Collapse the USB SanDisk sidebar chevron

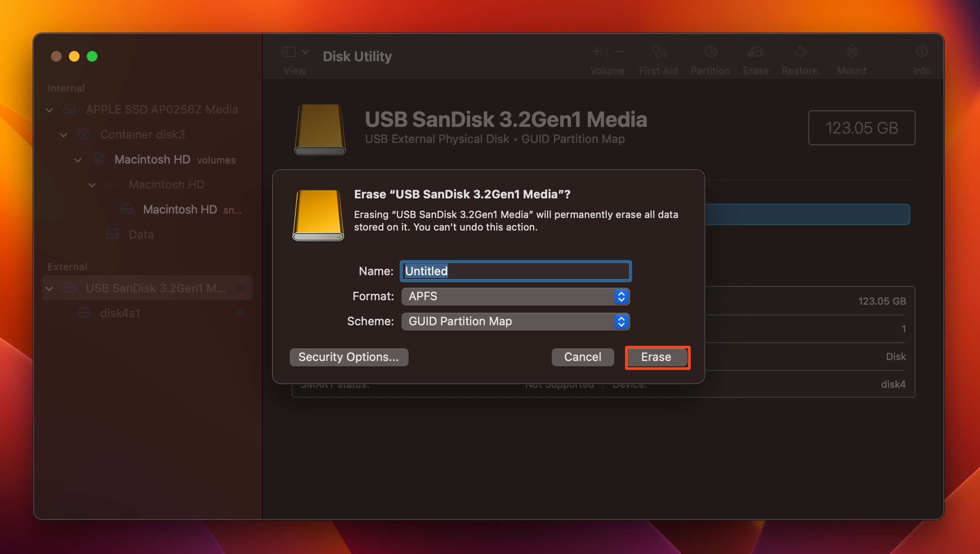click(x=49, y=289)
